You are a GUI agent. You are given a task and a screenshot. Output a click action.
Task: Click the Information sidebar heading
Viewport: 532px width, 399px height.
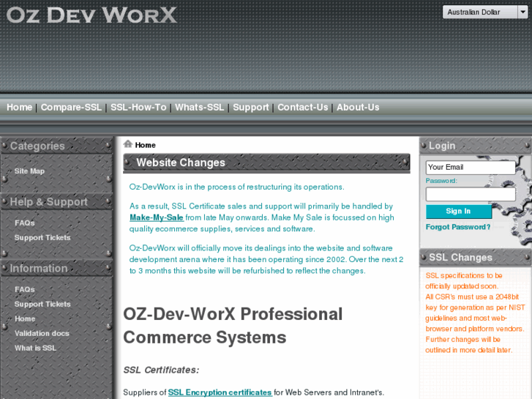click(39, 269)
